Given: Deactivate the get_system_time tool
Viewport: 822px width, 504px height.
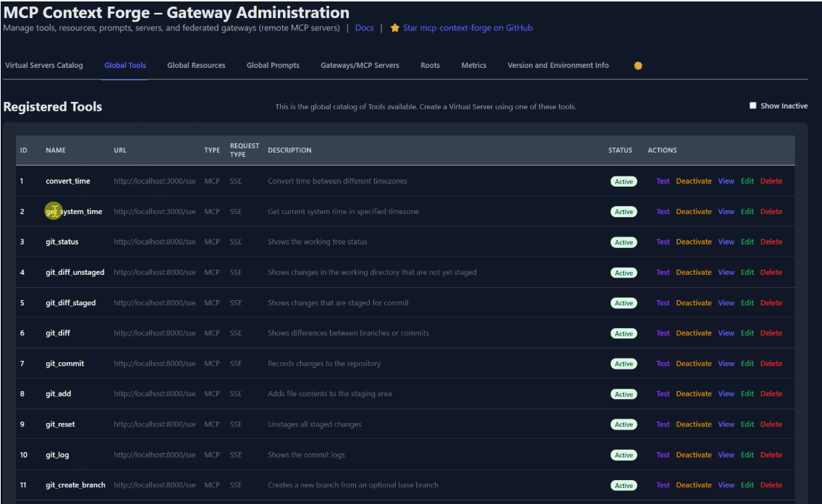Looking at the screenshot, I should [693, 211].
